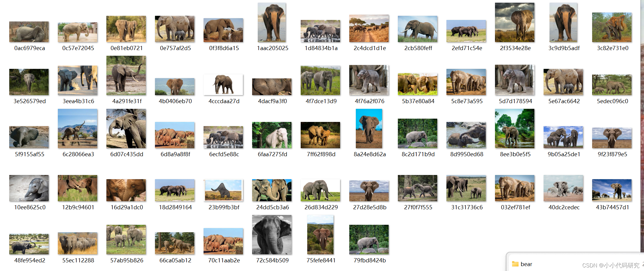Select thumbnail 24dd5cb3a6
Screen dimensions: 644x271
point(272,190)
